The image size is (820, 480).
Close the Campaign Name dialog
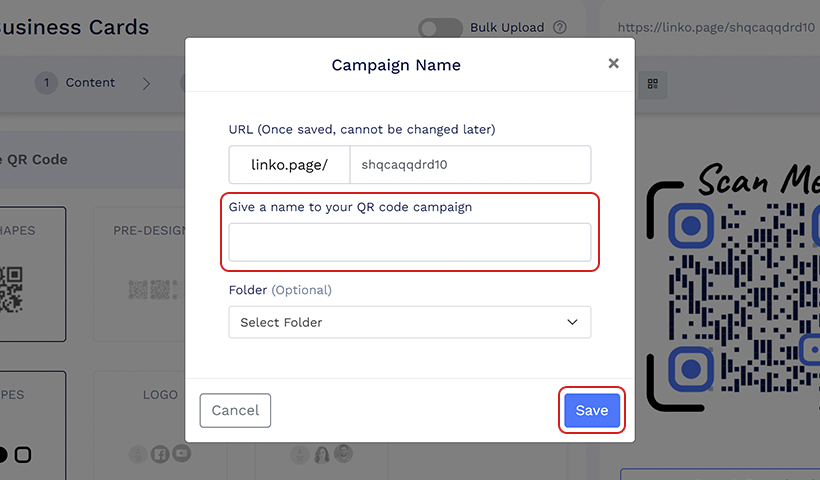[613, 63]
